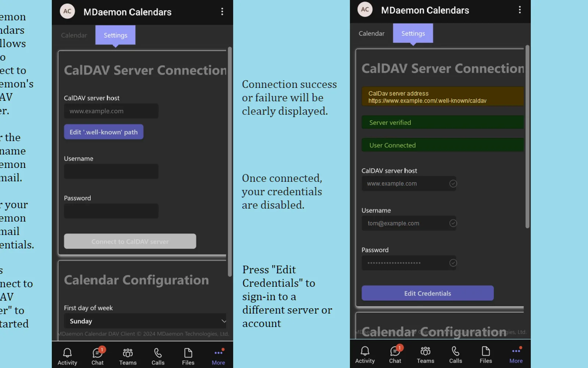
Task: Open Calls in the right phone screen
Action: pyautogui.click(x=456, y=355)
